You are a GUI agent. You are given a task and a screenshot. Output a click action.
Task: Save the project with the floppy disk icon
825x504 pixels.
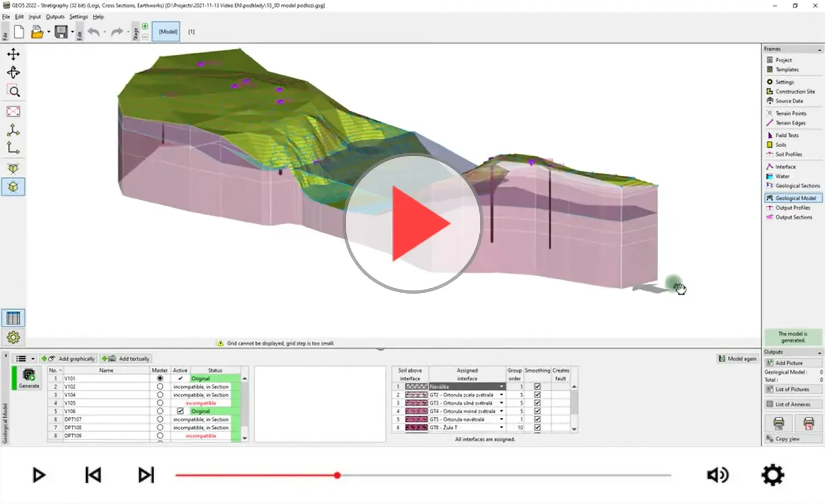click(61, 32)
